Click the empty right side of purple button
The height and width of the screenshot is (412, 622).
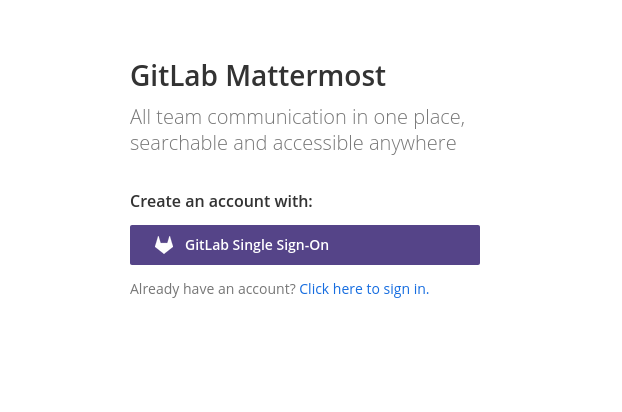(x=405, y=245)
